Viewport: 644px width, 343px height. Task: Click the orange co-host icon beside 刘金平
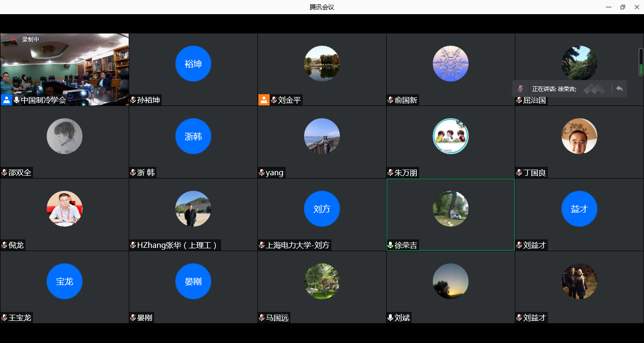pyautogui.click(x=264, y=100)
